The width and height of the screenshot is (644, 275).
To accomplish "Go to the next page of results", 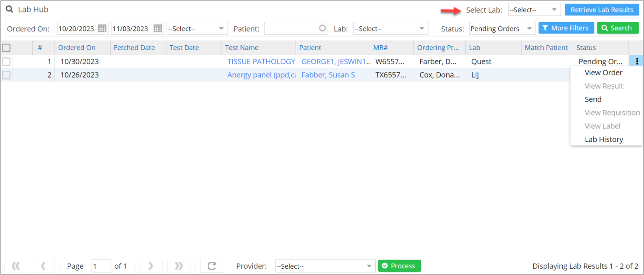I will (x=151, y=266).
